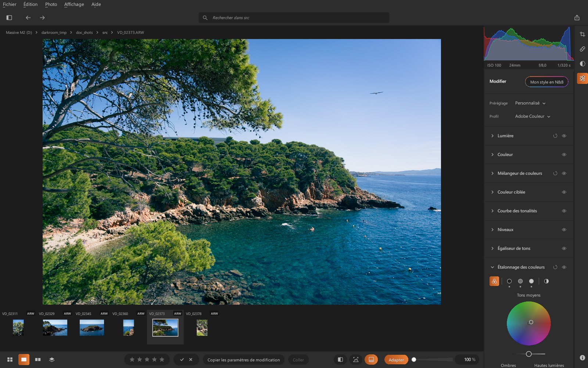
Task: Flag photo as picked with checkmark
Action: pos(182,360)
